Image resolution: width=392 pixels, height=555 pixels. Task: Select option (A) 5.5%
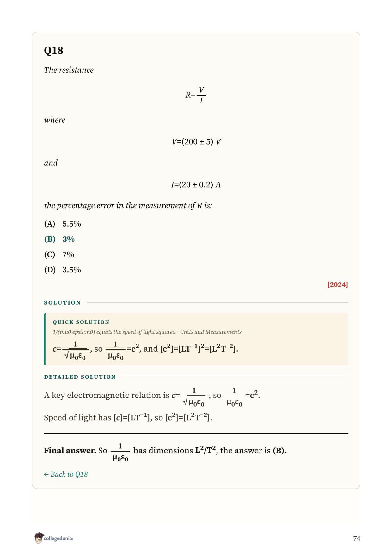pyautogui.click(x=63, y=224)
